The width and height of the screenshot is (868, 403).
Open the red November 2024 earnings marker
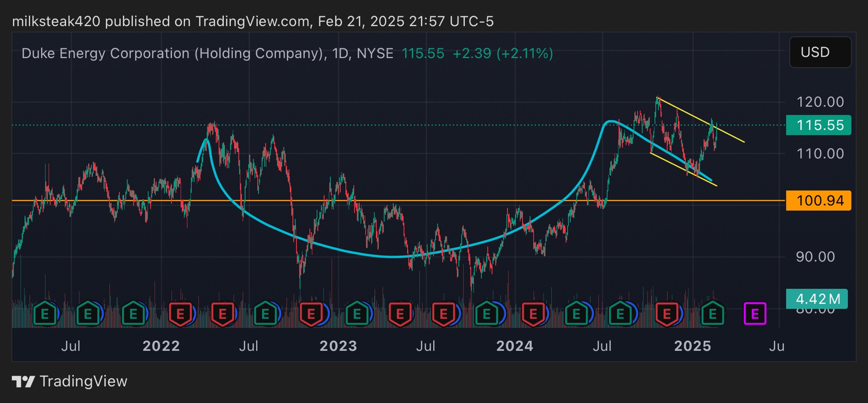(667, 314)
